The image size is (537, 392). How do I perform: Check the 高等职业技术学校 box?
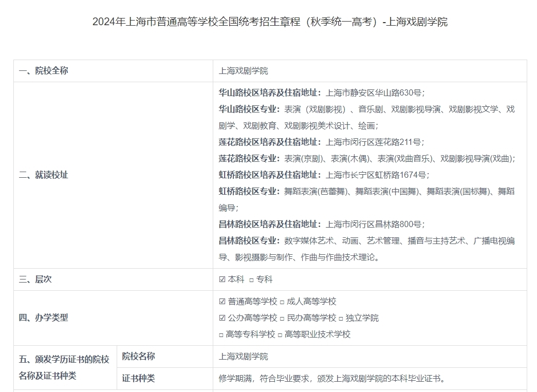(280, 334)
